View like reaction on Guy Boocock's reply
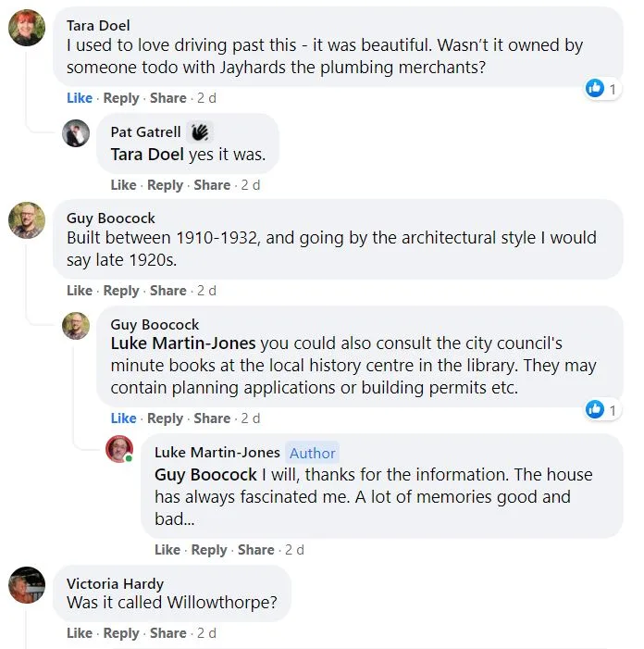Screen dimensions: 644x649 pyautogui.click(x=601, y=409)
